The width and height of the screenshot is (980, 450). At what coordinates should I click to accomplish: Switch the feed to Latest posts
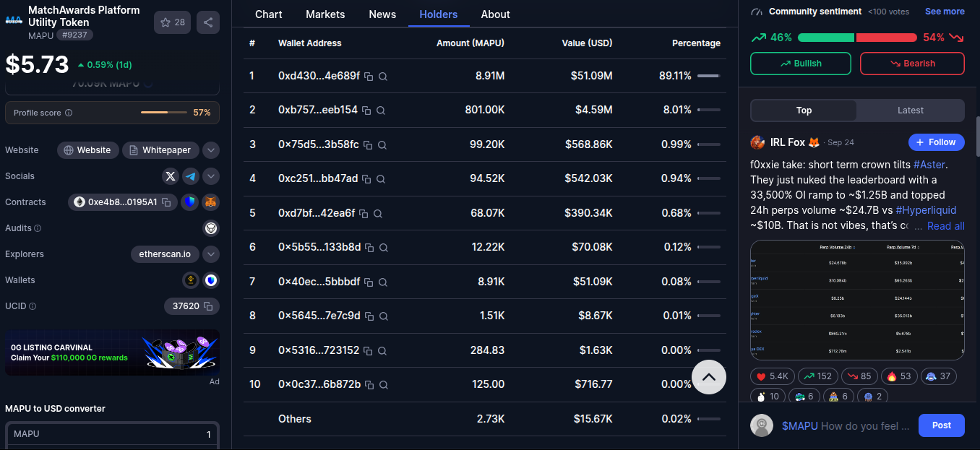(910, 111)
